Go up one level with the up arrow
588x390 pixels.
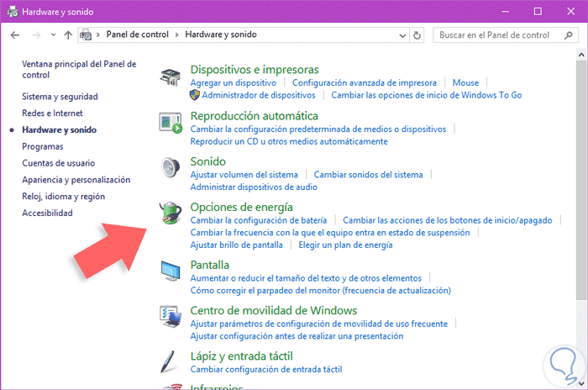point(68,35)
